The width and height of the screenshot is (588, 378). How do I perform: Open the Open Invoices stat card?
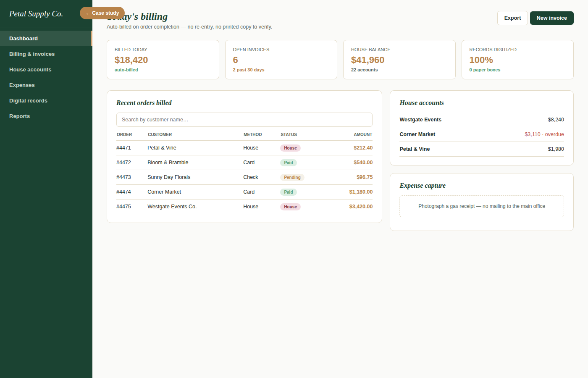tap(281, 60)
